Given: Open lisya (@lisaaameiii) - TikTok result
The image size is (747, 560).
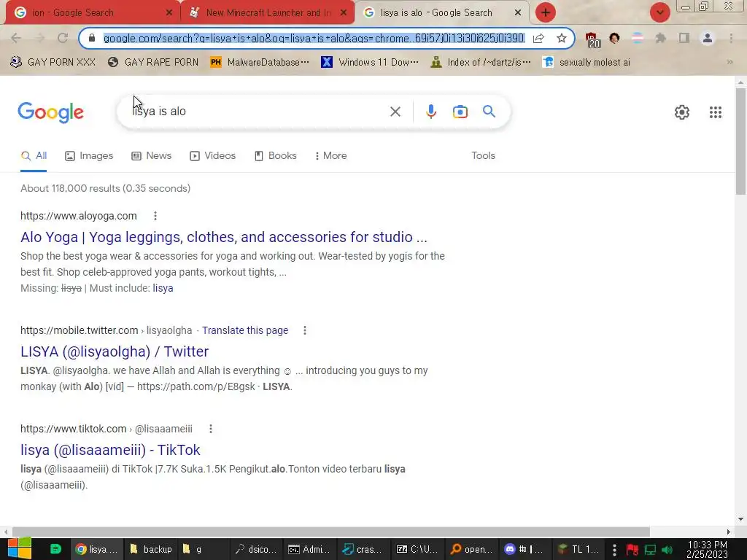Looking at the screenshot, I should click(110, 450).
